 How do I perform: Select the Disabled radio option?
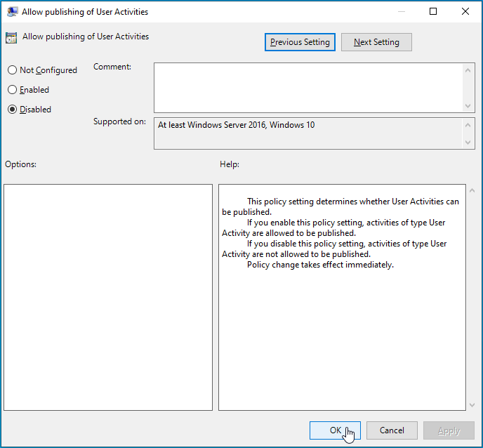tap(12, 110)
